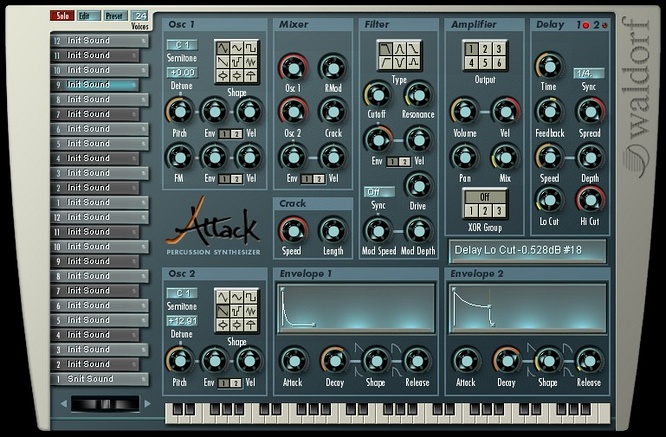This screenshot has height=437, width=666.
Task: Click the Filter Drive knob
Action: [418, 186]
